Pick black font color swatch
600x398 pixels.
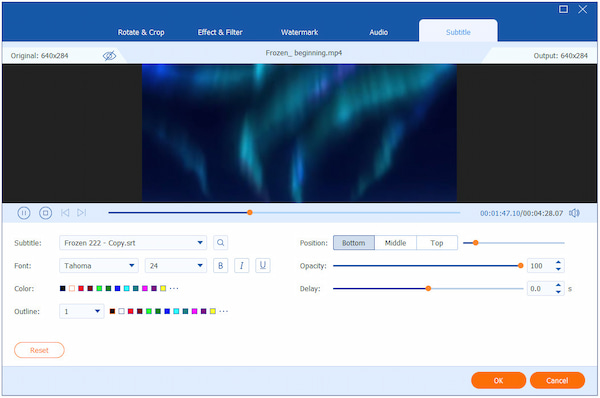pyautogui.click(x=63, y=288)
